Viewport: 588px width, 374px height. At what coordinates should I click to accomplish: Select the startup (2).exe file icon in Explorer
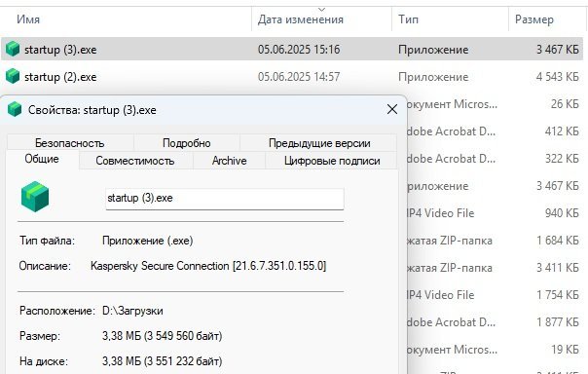[x=13, y=77]
